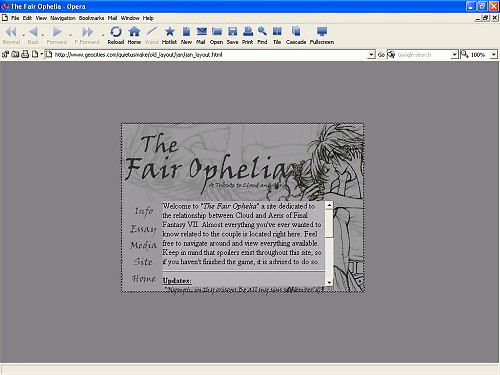500x375 pixels.
Task: Open the Back button history arrow
Action: [42, 35]
